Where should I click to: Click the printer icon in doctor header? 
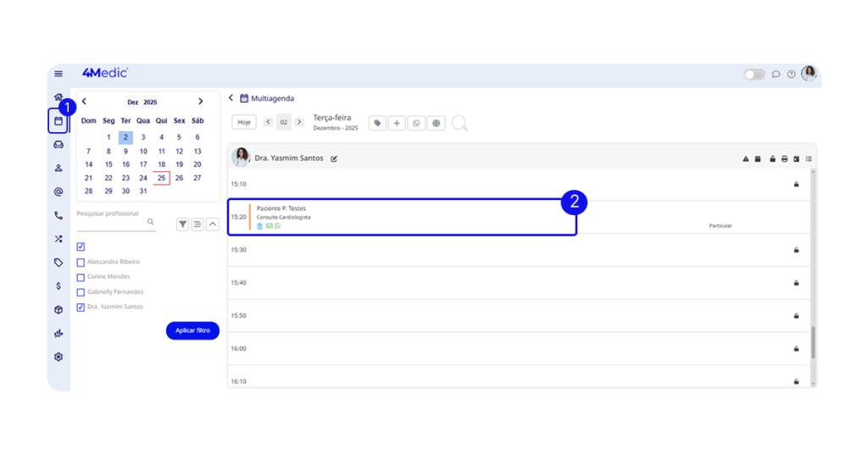point(785,158)
